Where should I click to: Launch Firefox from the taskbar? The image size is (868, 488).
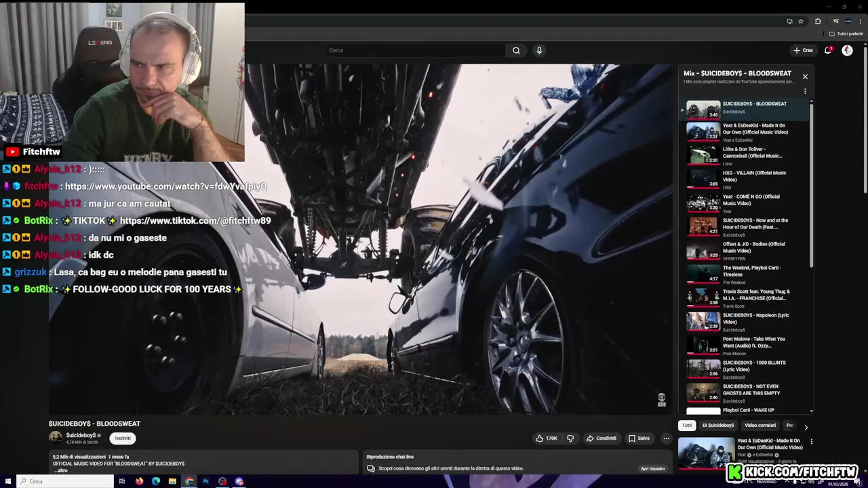pyautogui.click(x=139, y=481)
